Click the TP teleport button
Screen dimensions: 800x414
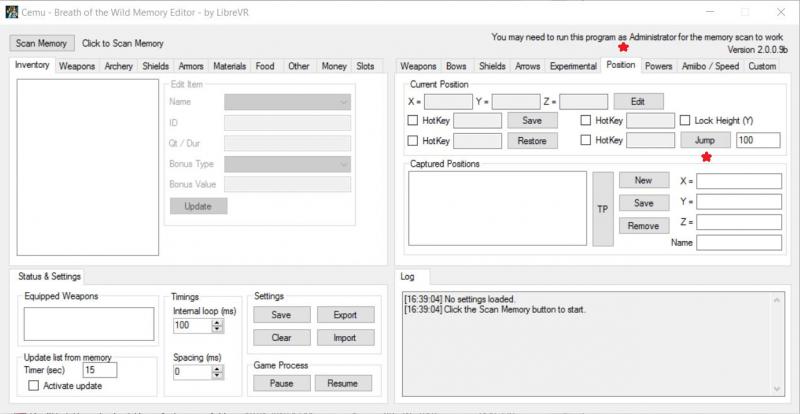(x=603, y=209)
